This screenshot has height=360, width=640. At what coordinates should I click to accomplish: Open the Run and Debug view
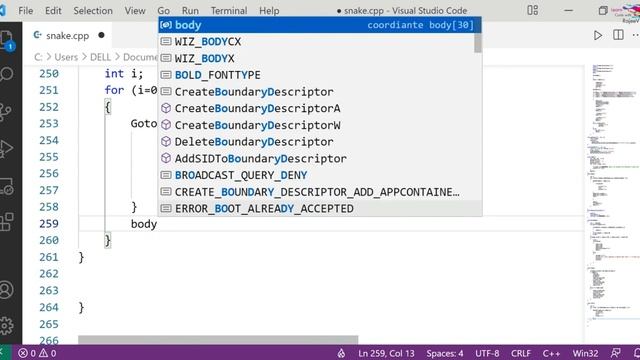click(x=7, y=148)
